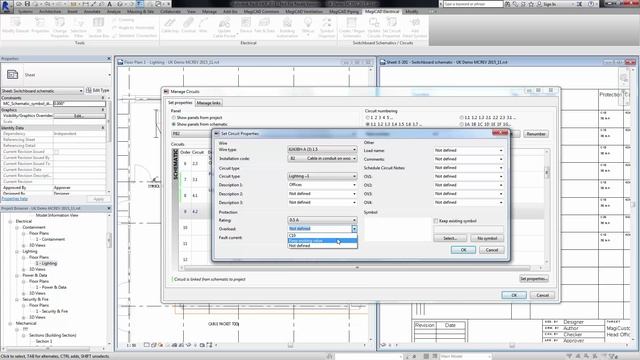This screenshot has height=360, width=640.
Task: Choose Not defined in the Overload list
Action: [322, 246]
